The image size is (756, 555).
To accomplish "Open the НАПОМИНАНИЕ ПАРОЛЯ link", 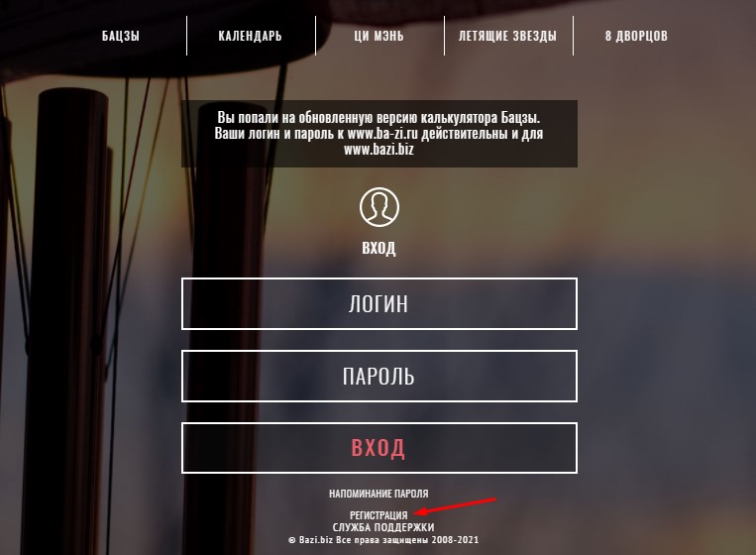I will point(378,494).
